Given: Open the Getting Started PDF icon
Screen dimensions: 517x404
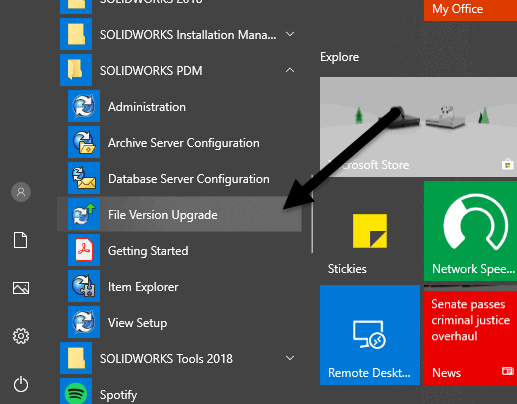Looking at the screenshot, I should point(84,250).
